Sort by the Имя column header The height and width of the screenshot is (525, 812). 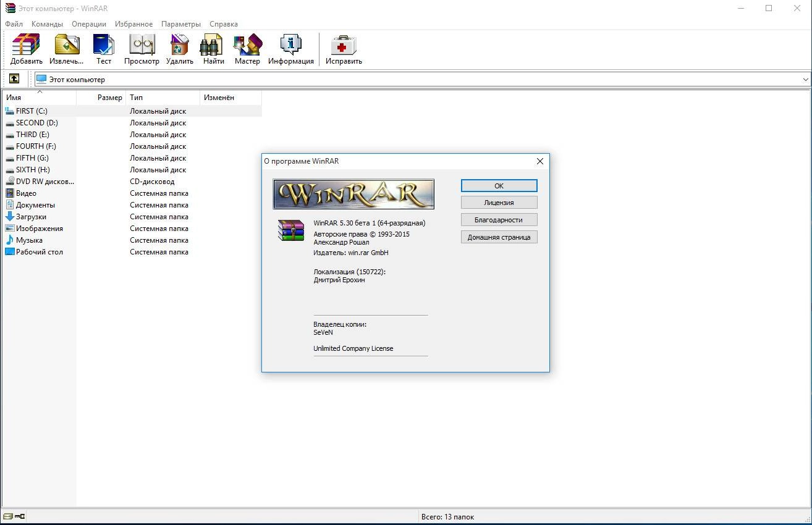pos(40,98)
